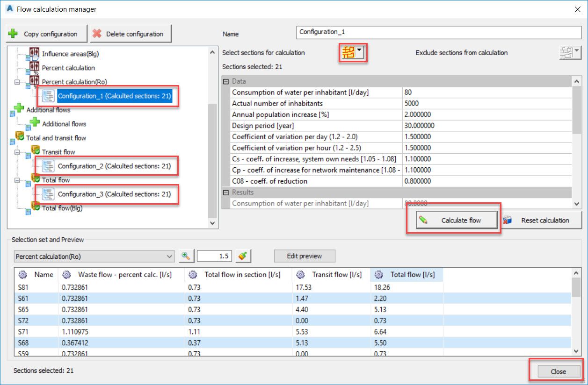Click waste flow cell 0.367412 in row S68
This screenshot has width=588, height=385.
pos(122,343)
